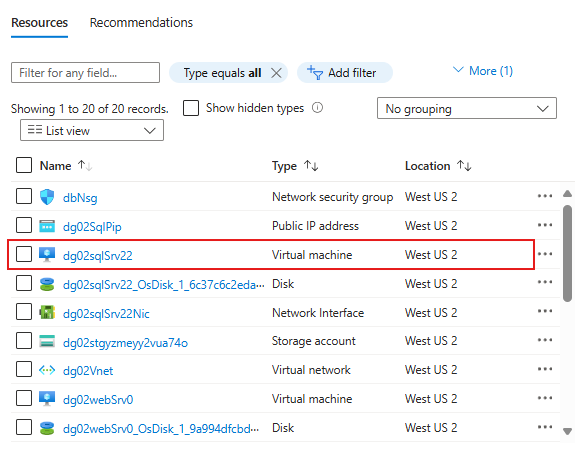
Task: Select the dg02sqlSrv22 row checkbox
Action: click(x=24, y=254)
